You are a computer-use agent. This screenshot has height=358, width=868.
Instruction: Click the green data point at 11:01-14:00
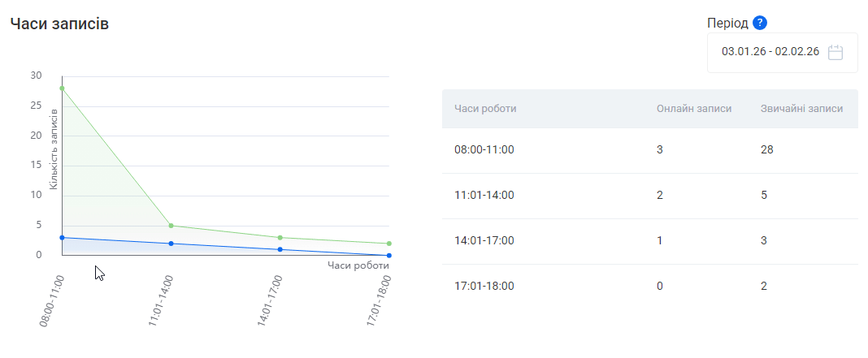[x=171, y=226]
